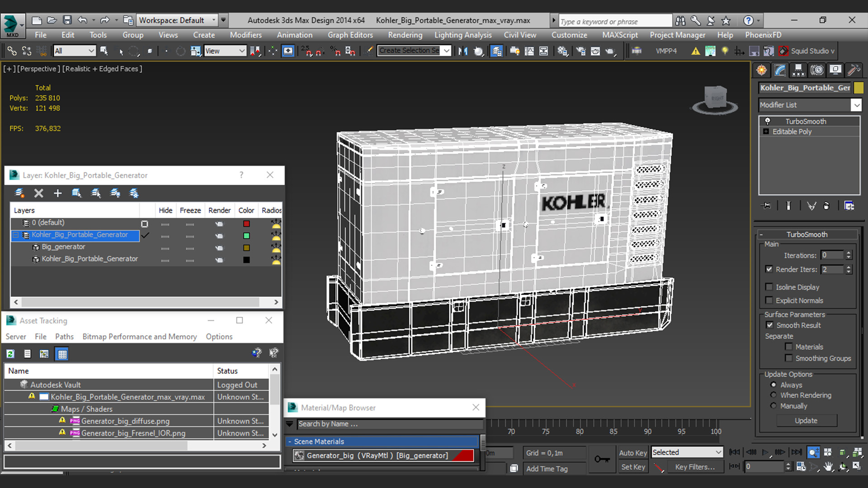Screen dimensions: 868x488
Task: Open the Modifiers menu
Action: (245, 35)
